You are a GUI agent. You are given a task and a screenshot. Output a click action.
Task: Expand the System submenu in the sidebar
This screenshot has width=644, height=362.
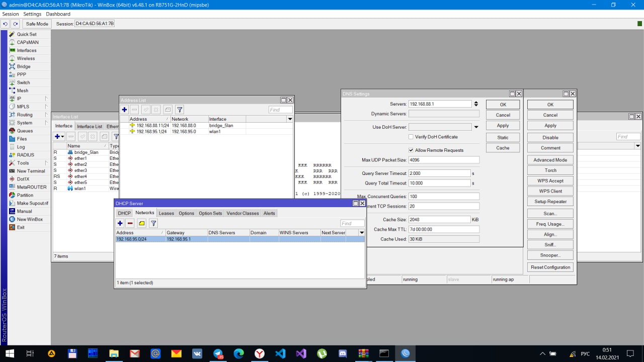(x=46, y=123)
